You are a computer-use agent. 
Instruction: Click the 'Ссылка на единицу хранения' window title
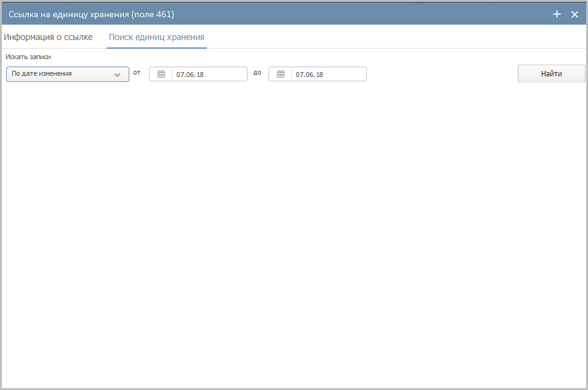(91, 14)
